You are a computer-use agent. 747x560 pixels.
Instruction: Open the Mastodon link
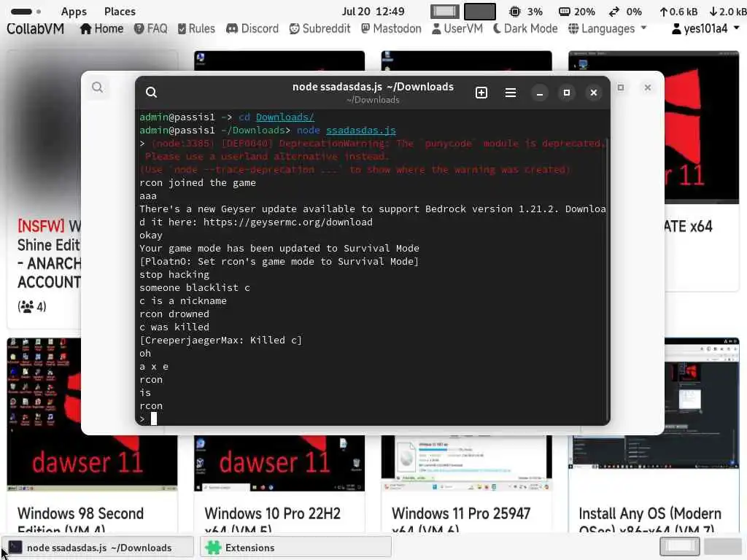pos(391,28)
